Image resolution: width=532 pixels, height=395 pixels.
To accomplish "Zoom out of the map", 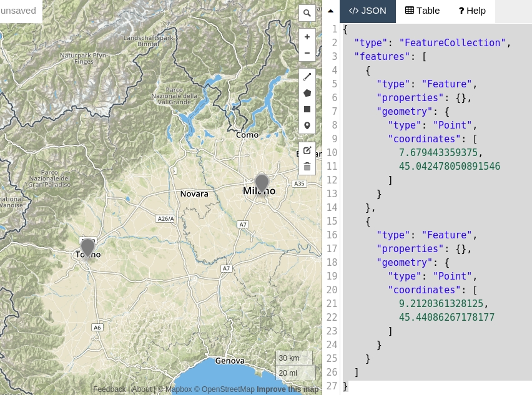I will pyautogui.click(x=307, y=53).
